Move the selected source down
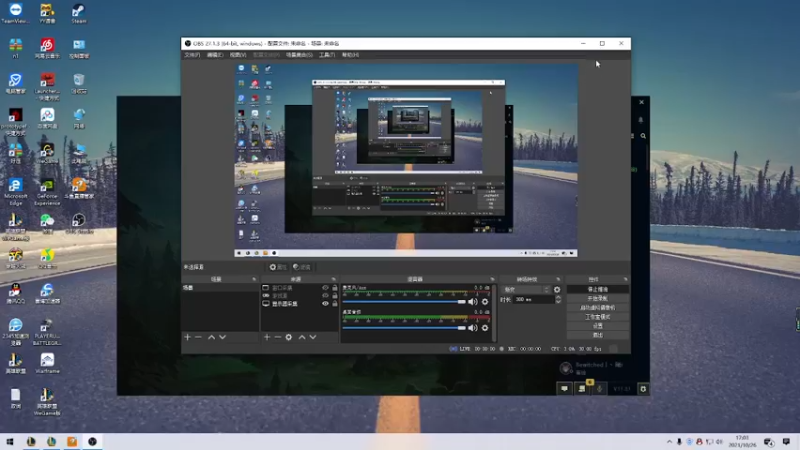Screen dimensions: 800x450 point(313,337)
